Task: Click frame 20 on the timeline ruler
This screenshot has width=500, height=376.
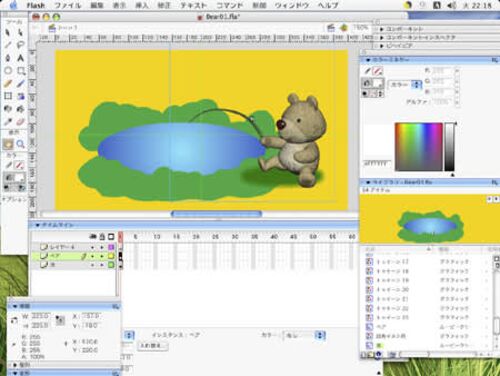Action: (x=196, y=237)
